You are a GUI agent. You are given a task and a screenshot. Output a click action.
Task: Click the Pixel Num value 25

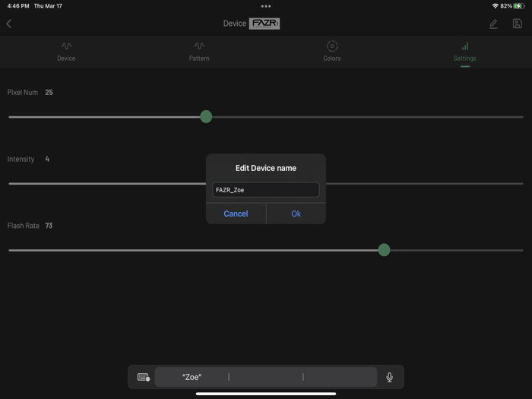point(49,92)
